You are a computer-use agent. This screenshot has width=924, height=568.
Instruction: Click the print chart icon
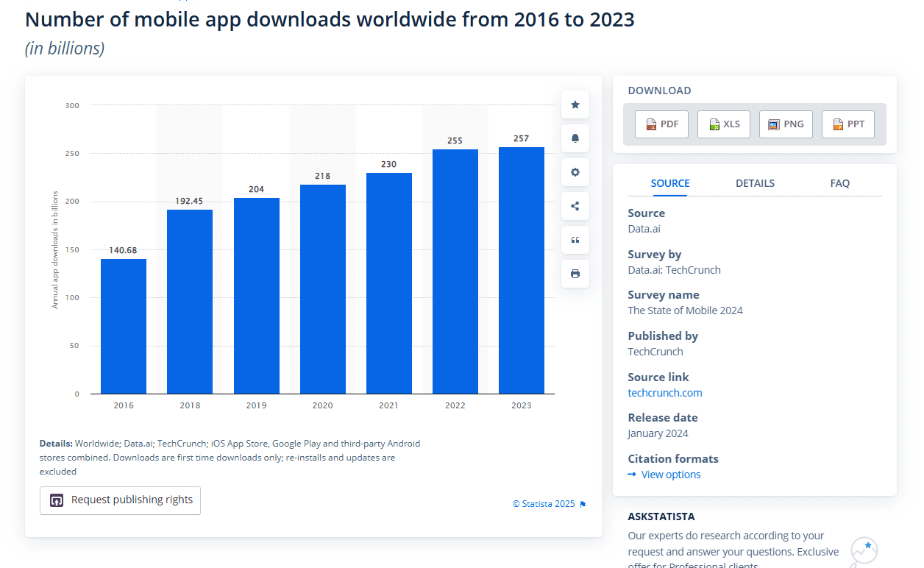click(x=575, y=274)
